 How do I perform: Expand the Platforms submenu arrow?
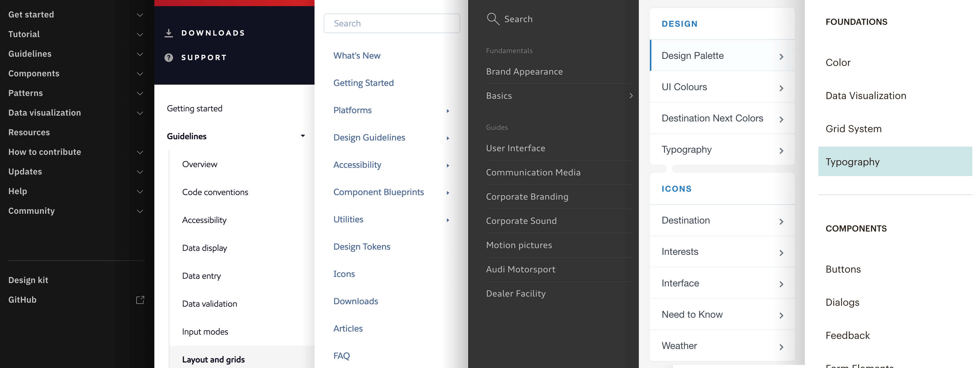click(x=448, y=111)
